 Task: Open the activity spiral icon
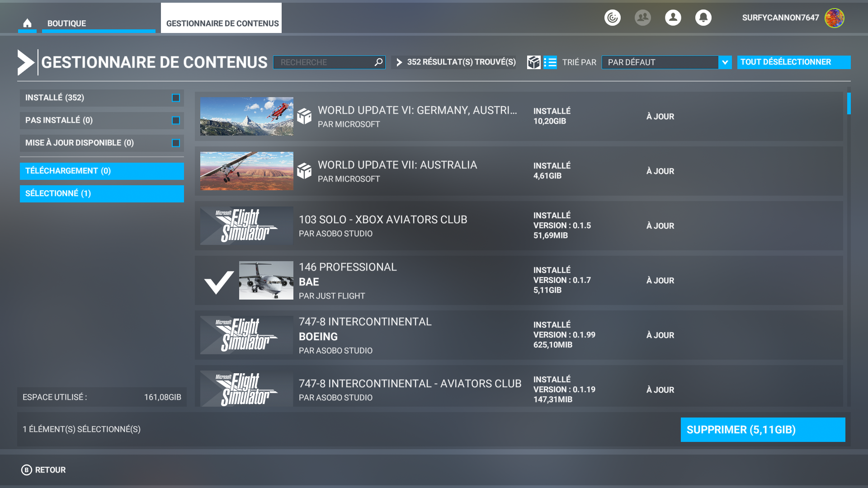(x=613, y=18)
